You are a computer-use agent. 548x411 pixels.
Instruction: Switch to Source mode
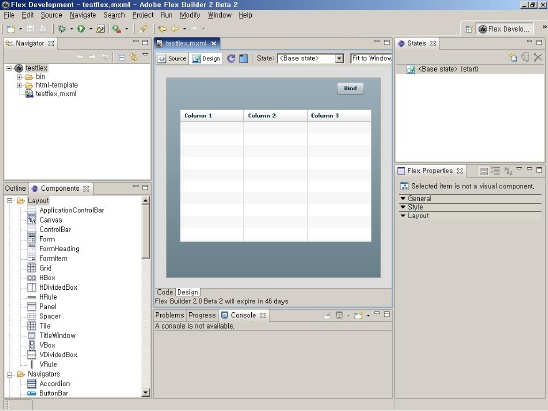172,59
